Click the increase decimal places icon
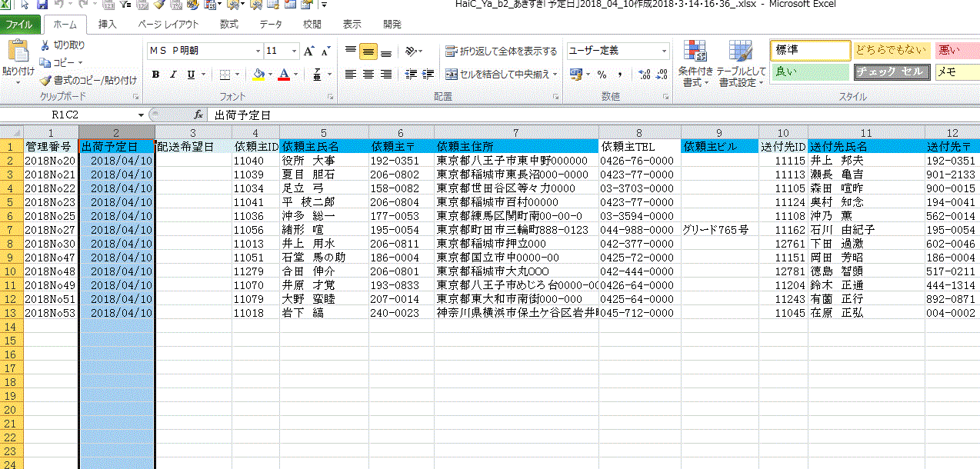 [x=644, y=75]
